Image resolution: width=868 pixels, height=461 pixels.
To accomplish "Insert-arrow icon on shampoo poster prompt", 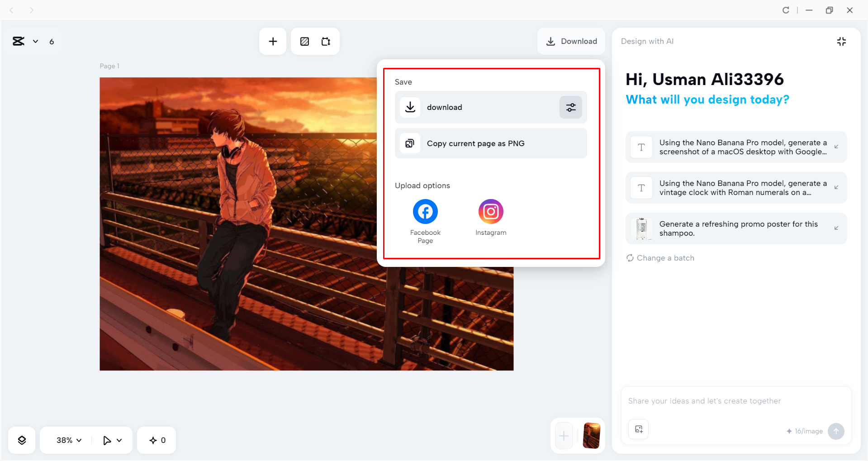I will point(836,228).
